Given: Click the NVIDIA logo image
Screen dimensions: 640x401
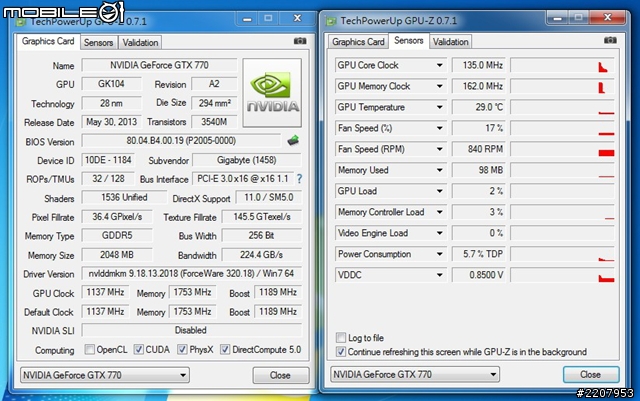Looking at the screenshot, I should pos(272,93).
